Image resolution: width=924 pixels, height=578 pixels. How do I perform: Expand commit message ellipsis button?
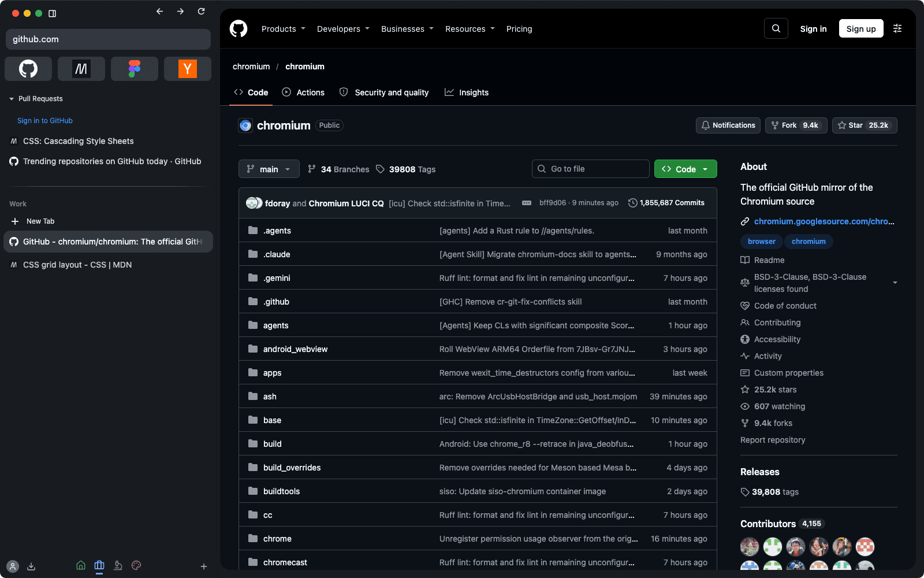click(527, 203)
